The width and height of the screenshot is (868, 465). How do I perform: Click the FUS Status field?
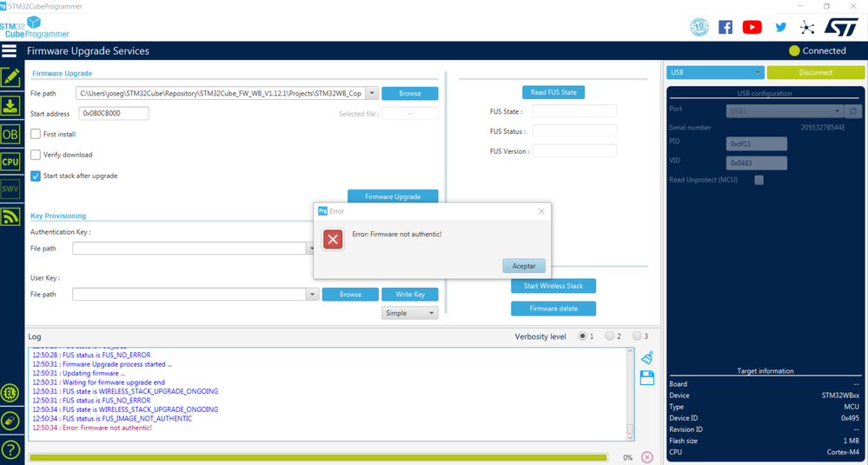click(574, 131)
